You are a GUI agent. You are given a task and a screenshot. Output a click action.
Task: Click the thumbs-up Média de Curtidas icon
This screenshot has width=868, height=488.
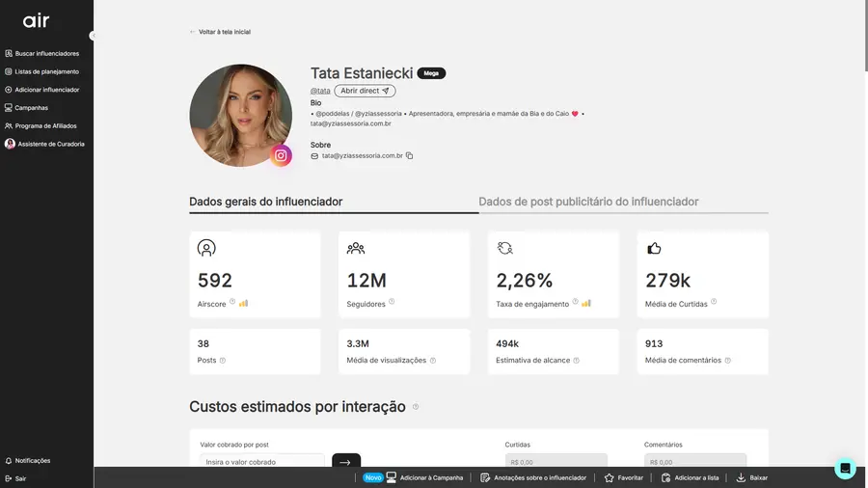(x=654, y=249)
